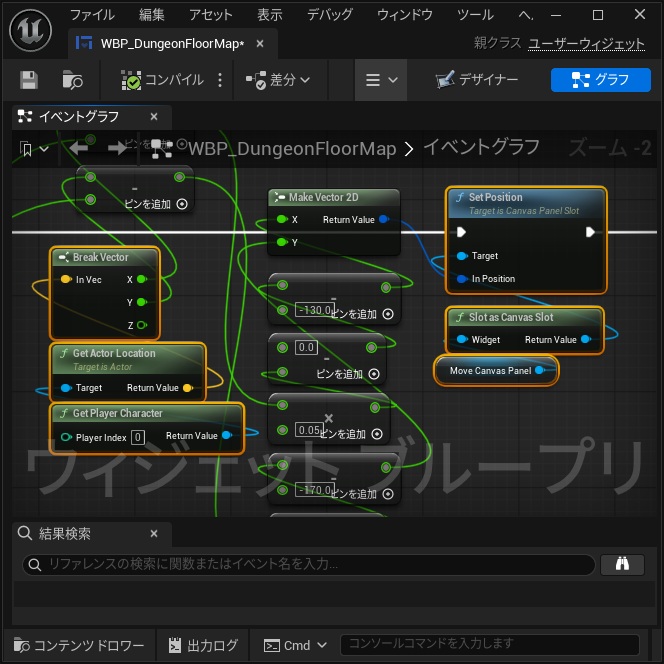Open the hamburger menu dropdown in toolbar
The width and height of the screenshot is (664, 664).
coord(381,80)
